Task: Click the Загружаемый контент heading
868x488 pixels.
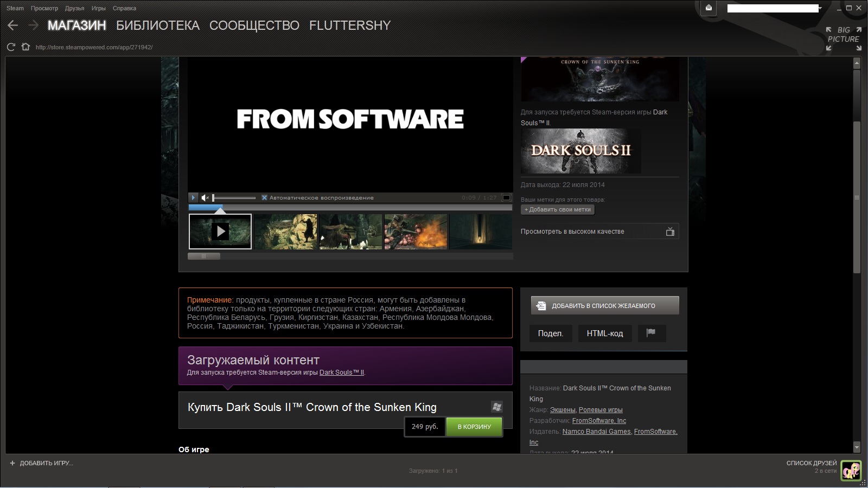Action: click(253, 360)
